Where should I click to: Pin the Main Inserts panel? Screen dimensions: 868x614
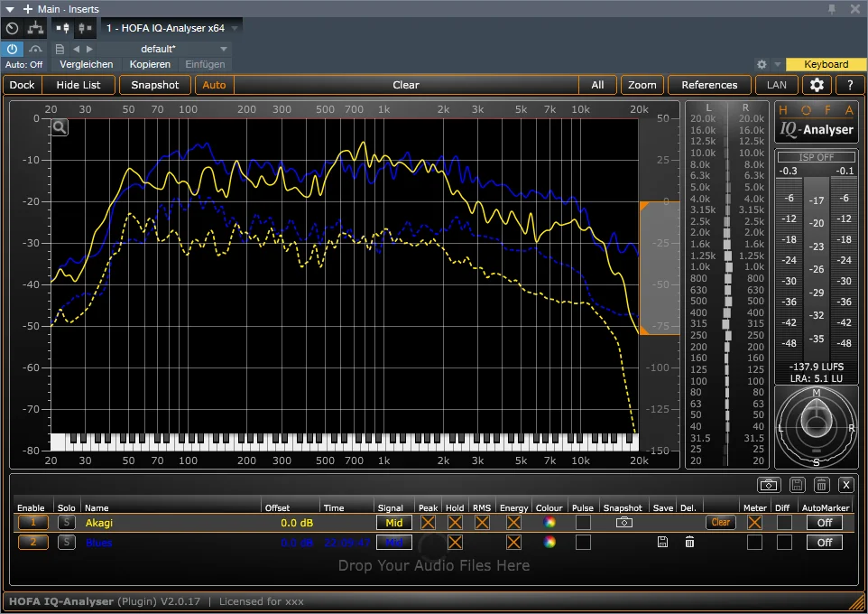(x=832, y=9)
